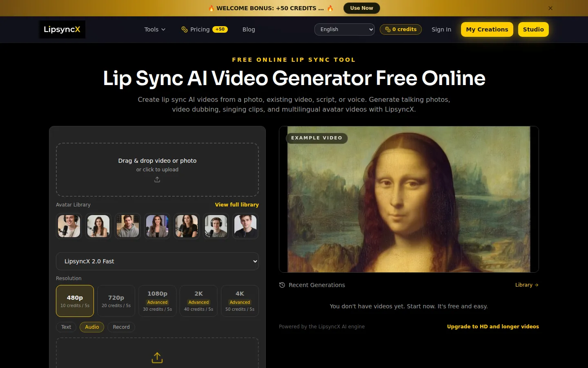
Task: Switch resolution to 1080p Advanced
Action: (x=157, y=301)
